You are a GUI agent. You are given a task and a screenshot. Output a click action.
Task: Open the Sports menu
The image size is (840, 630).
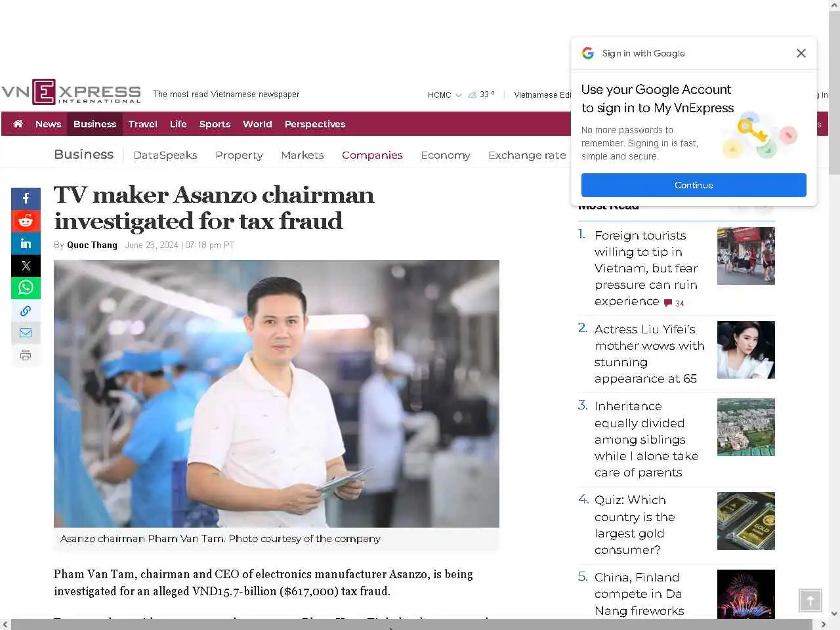(215, 123)
